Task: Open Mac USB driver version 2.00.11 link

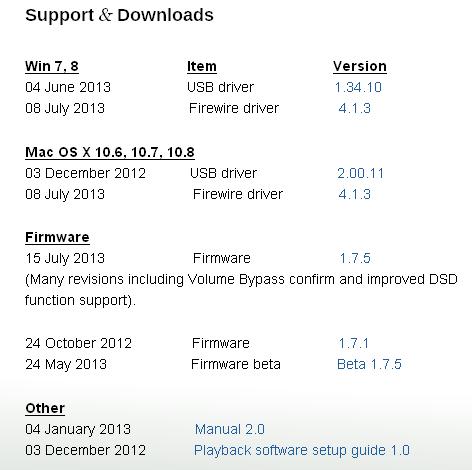Action: 360,173
